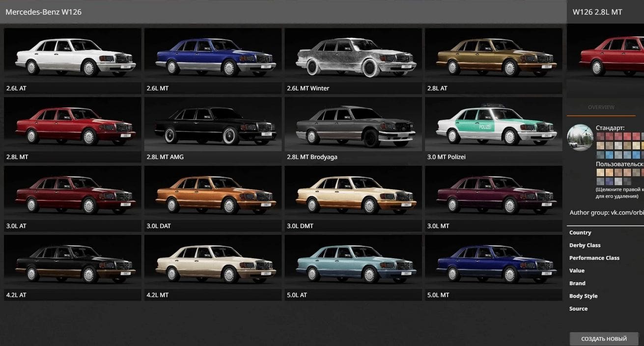Image resolution: width=644 pixels, height=346 pixels.
Task: Select the cream 3.0L DMT configuration
Action: coord(353,195)
